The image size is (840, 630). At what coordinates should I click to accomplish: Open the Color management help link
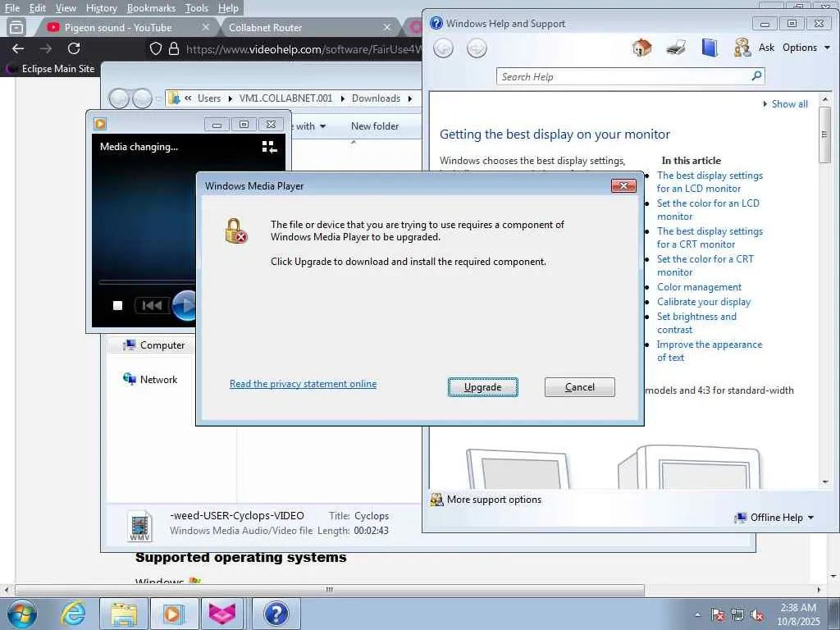699,286
